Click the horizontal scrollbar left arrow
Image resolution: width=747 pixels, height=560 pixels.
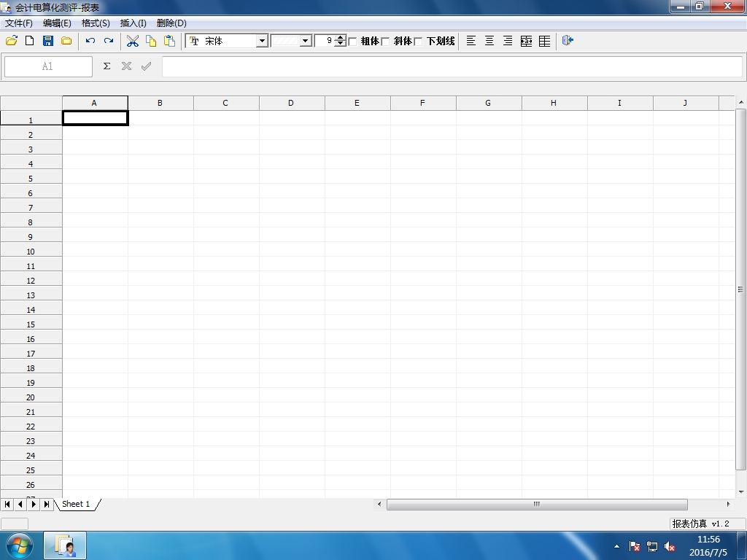point(379,504)
